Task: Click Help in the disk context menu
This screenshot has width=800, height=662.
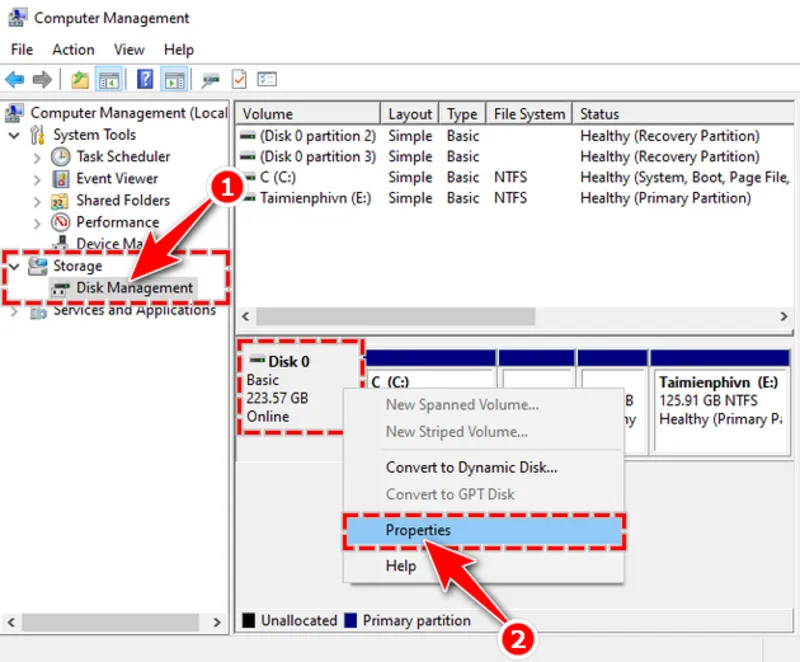Action: pyautogui.click(x=401, y=565)
